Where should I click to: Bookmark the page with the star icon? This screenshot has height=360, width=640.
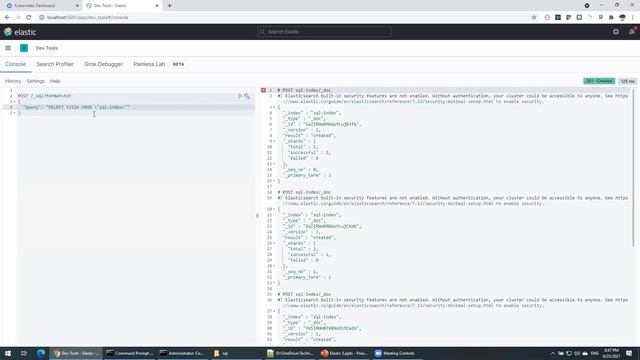(534, 18)
